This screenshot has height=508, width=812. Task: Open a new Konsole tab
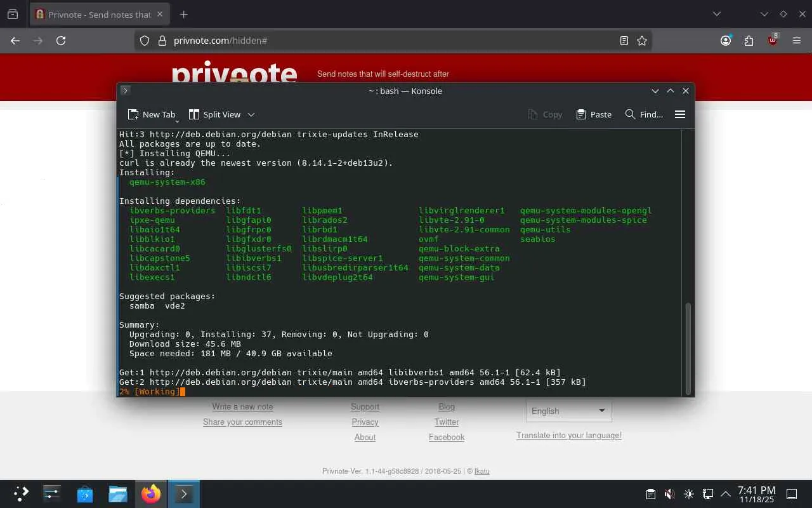coord(151,114)
